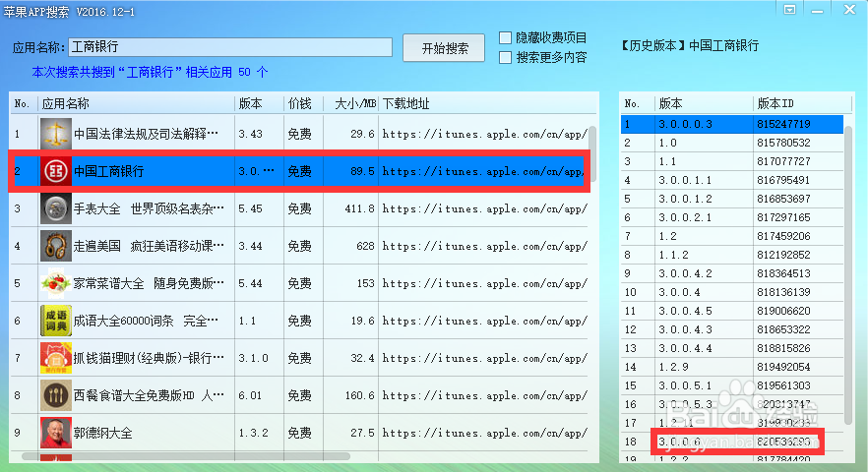Select the 家常菜谱大全 随身免费版 row
Screen dimensions: 868x472
click(x=299, y=283)
